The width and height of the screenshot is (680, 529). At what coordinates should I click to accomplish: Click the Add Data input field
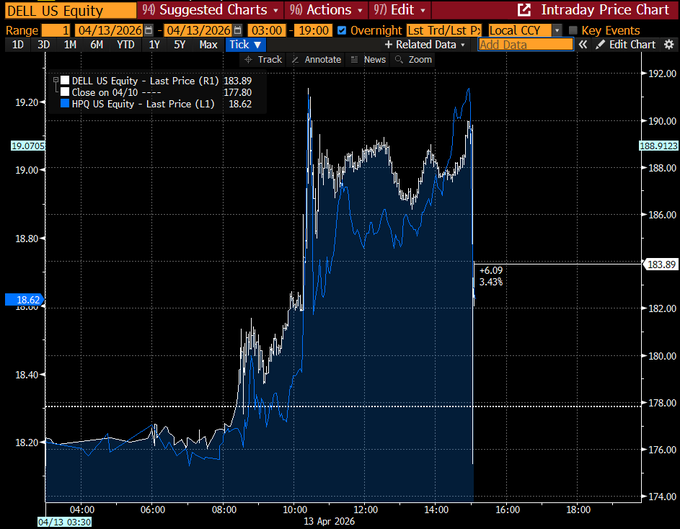[526, 45]
